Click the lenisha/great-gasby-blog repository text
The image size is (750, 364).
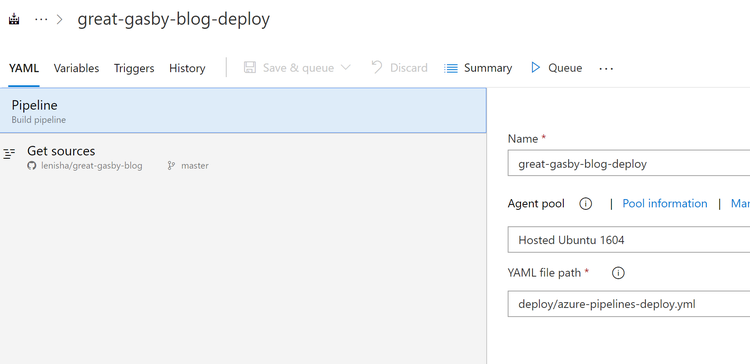click(x=91, y=166)
